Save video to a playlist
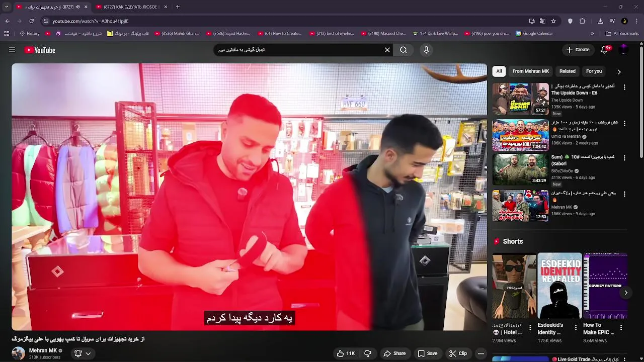Screen dimensions: 644x362 pos(428,353)
